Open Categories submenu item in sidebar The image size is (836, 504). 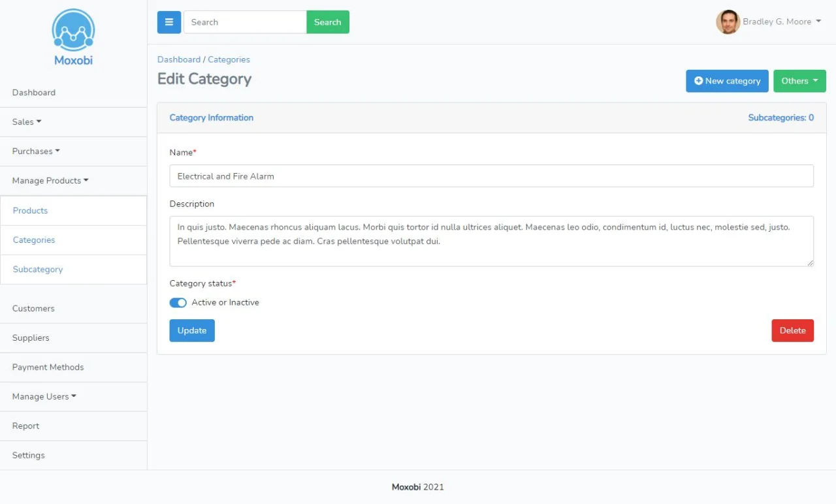(73, 240)
